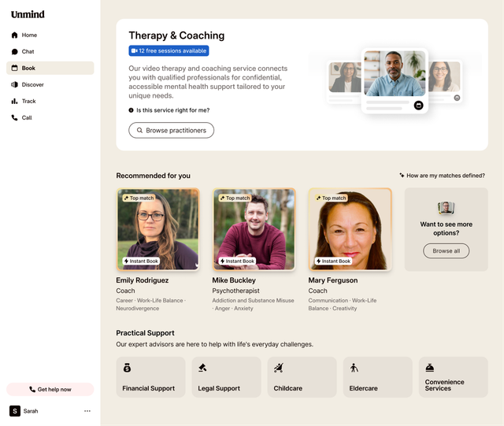This screenshot has width=504, height=426.
Task: Select Emily Rodriguez's profile photo
Action: coord(157,229)
